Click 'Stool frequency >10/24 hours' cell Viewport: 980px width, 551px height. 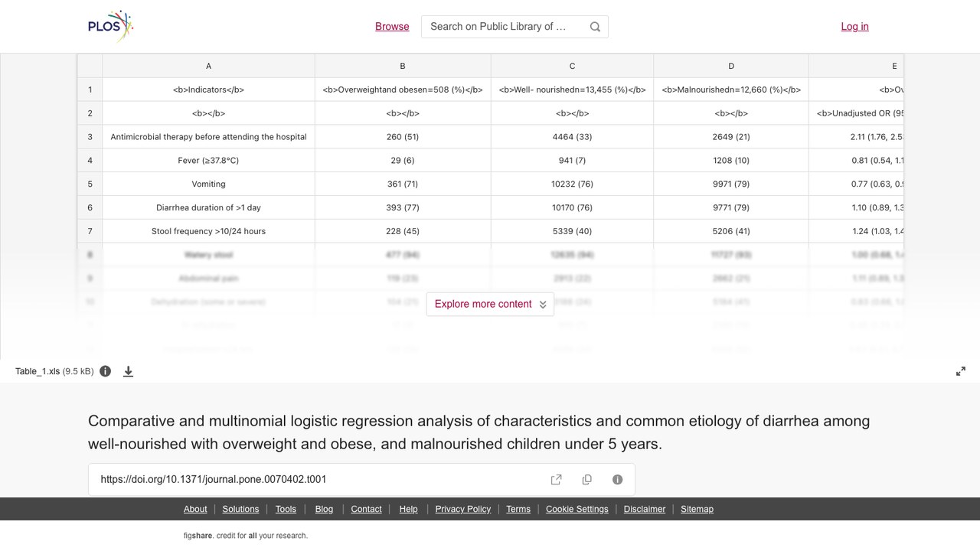pos(208,231)
